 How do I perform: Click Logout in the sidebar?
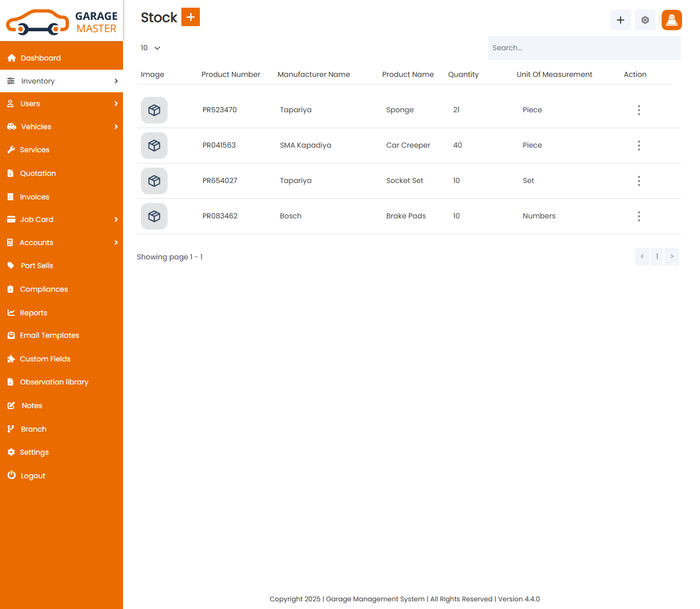coord(33,476)
